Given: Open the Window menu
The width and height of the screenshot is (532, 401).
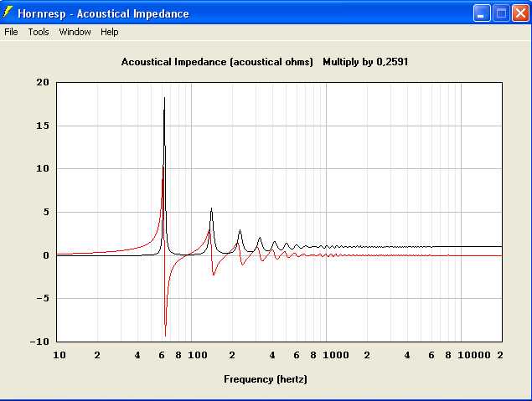Looking at the screenshot, I should [x=75, y=32].
